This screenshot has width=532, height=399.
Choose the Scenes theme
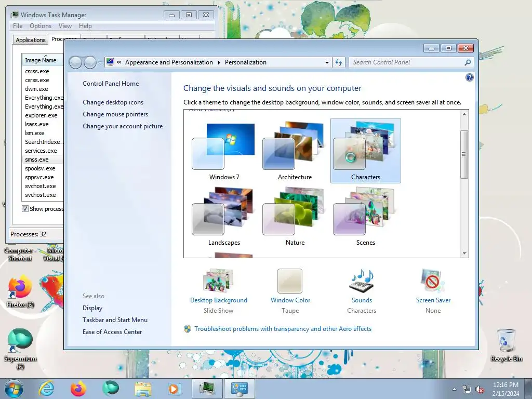[365, 217]
